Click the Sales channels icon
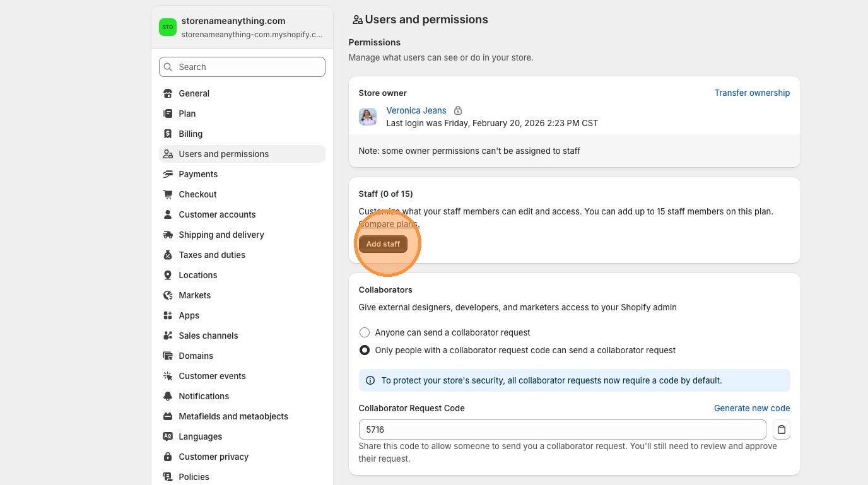 click(x=168, y=336)
